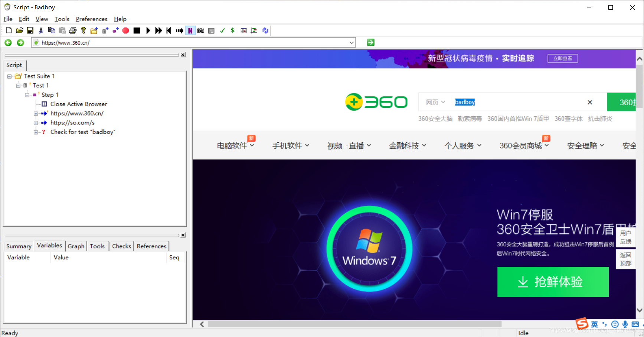Expand Check for text "badboy" node
Screen dimensions: 644x337
(36, 132)
